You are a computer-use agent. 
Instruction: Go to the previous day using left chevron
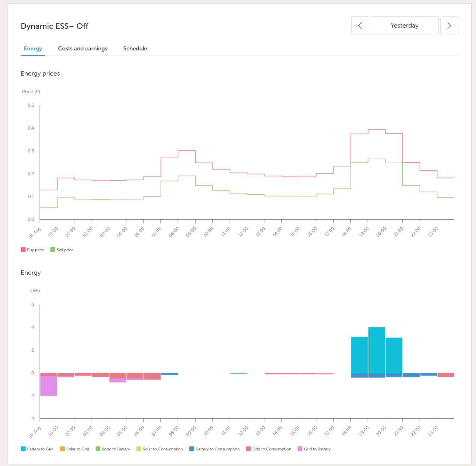coord(360,26)
